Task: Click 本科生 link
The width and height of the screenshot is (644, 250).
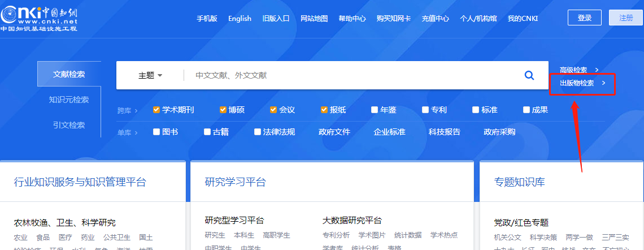Action: (x=244, y=235)
